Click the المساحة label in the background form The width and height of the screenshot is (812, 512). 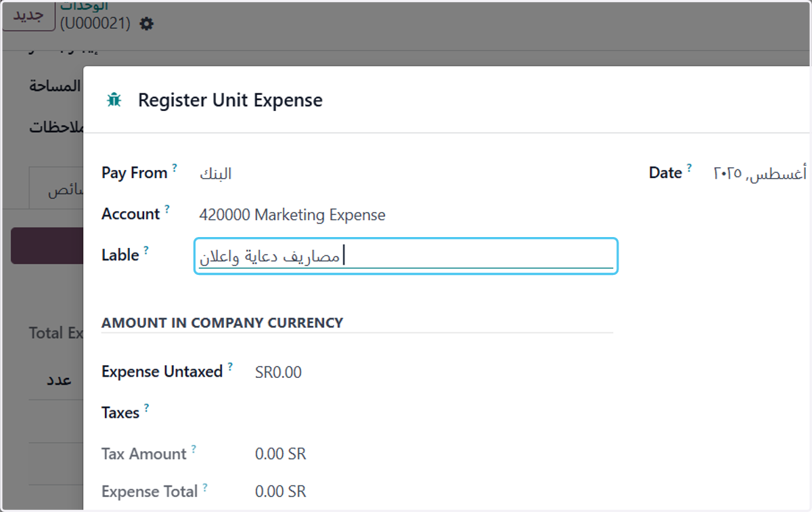(x=55, y=87)
